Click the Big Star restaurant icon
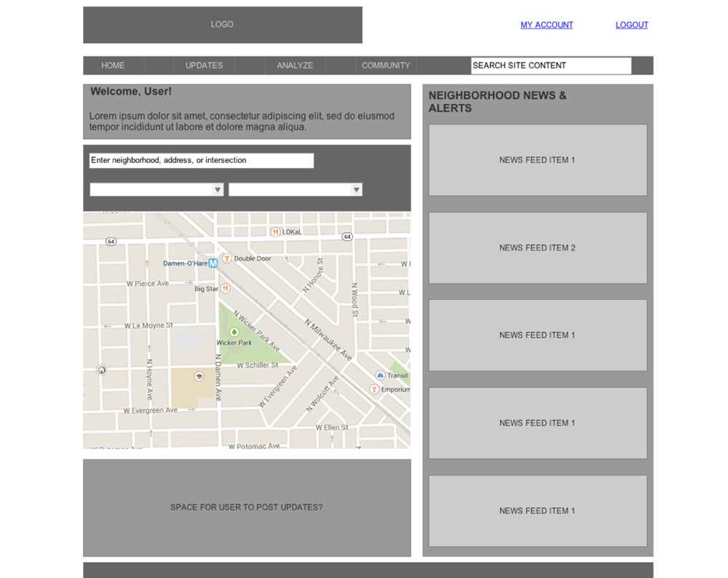Image resolution: width=728 pixels, height=578 pixels. (x=226, y=288)
